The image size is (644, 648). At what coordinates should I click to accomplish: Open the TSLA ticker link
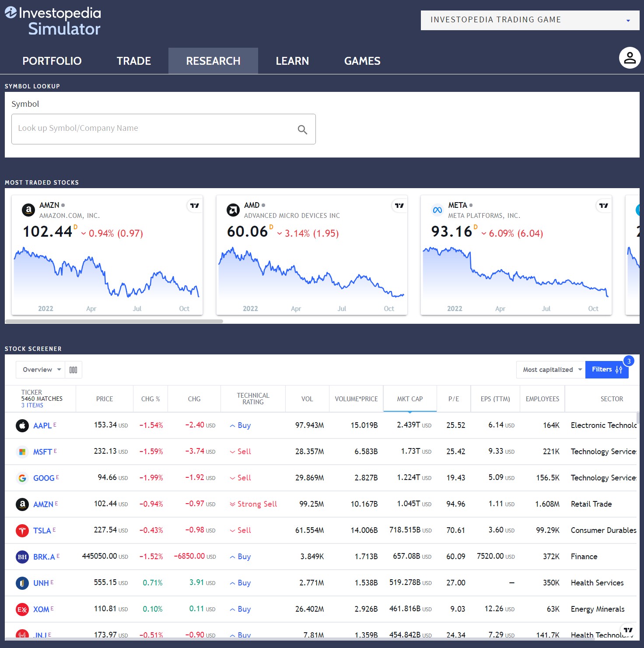click(42, 530)
